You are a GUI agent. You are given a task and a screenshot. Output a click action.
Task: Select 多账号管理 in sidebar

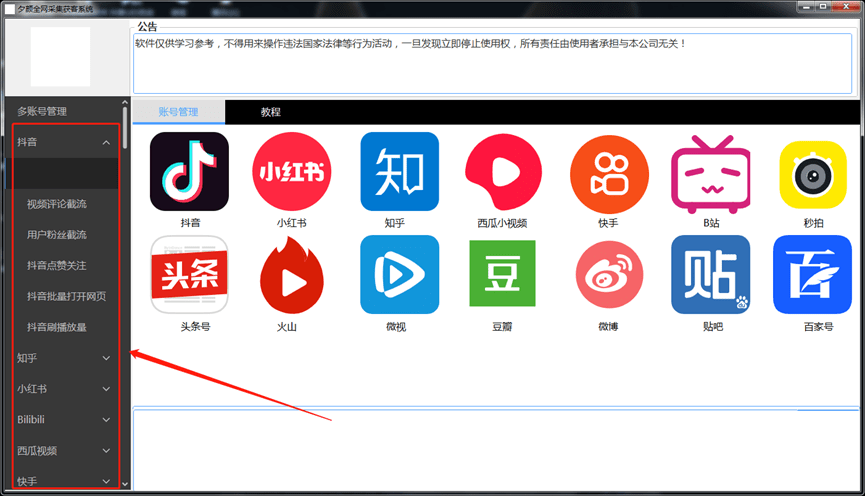[42, 111]
